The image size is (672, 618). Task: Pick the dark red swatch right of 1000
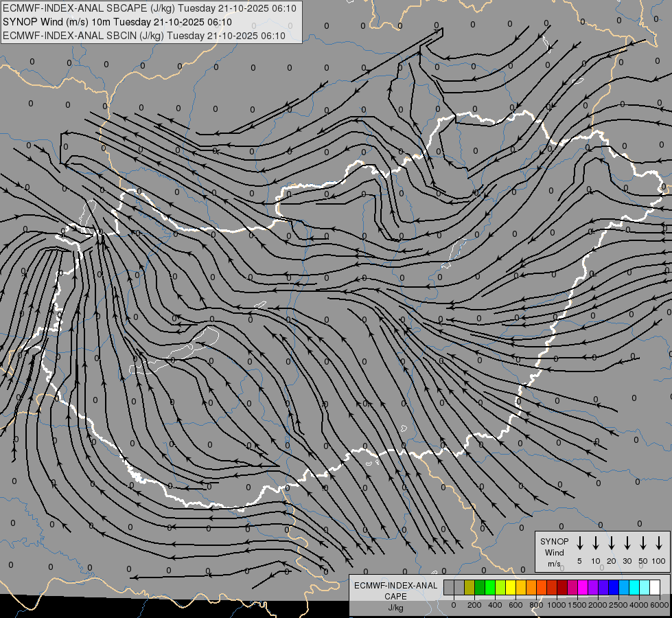562,587
